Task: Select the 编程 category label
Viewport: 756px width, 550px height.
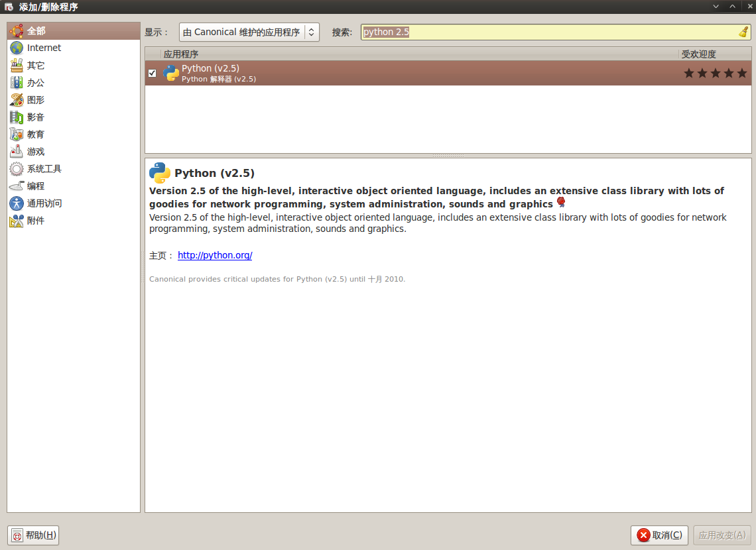Action: 36,186
